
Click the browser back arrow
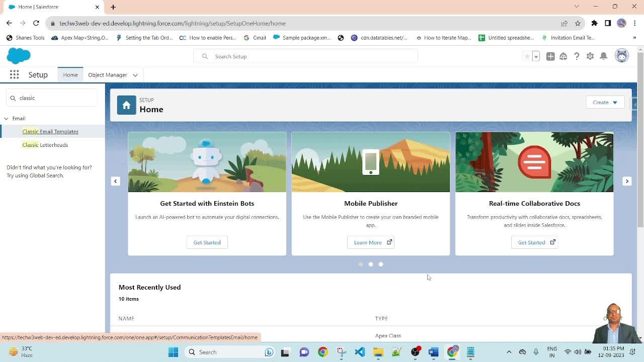9,23
